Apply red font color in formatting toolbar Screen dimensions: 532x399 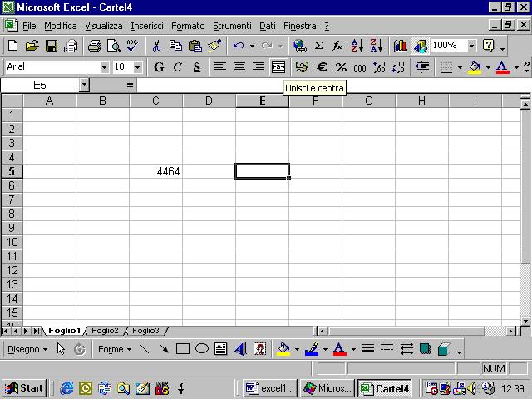pos(502,67)
